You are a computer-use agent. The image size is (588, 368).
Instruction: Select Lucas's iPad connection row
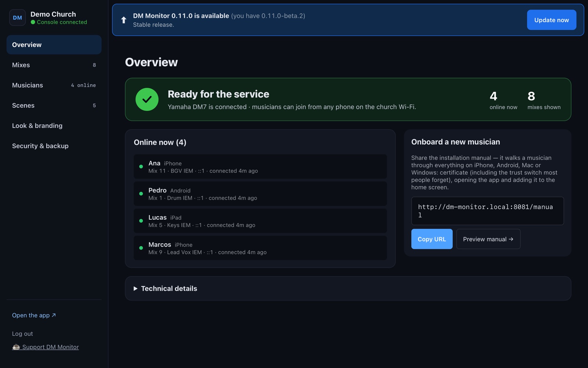click(x=260, y=221)
